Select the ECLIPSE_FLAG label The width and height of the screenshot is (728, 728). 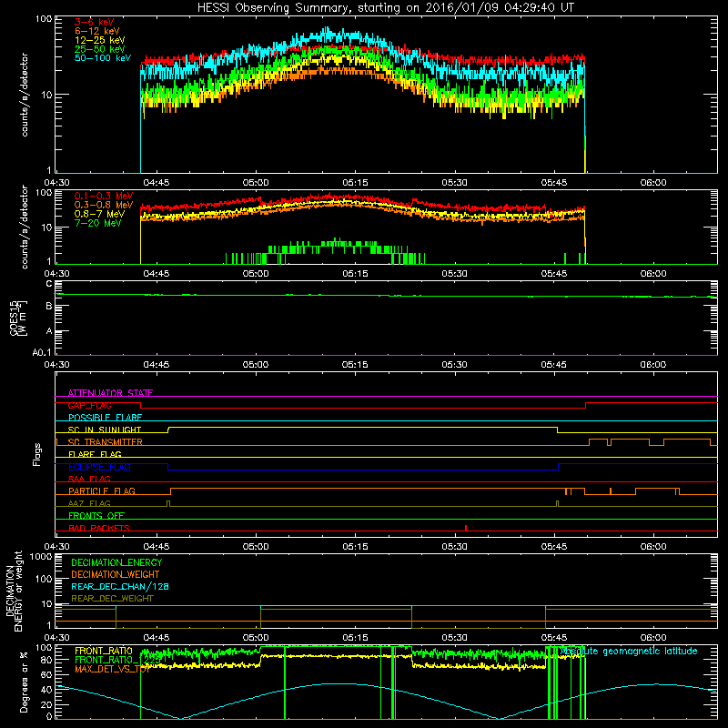coord(99,467)
